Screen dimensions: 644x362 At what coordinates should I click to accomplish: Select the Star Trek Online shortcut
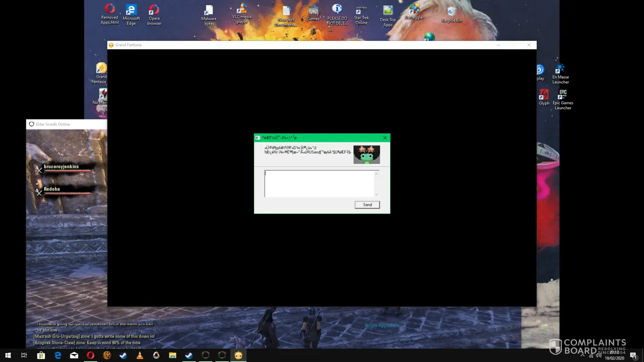(361, 15)
